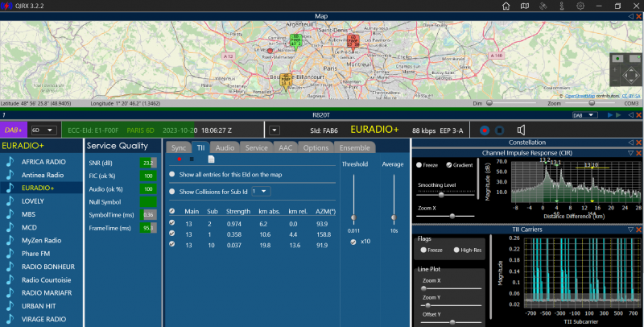Viewport: 644px width, 327px height.
Task: Select the Antinea Radio service
Action: pyautogui.click(x=41, y=175)
